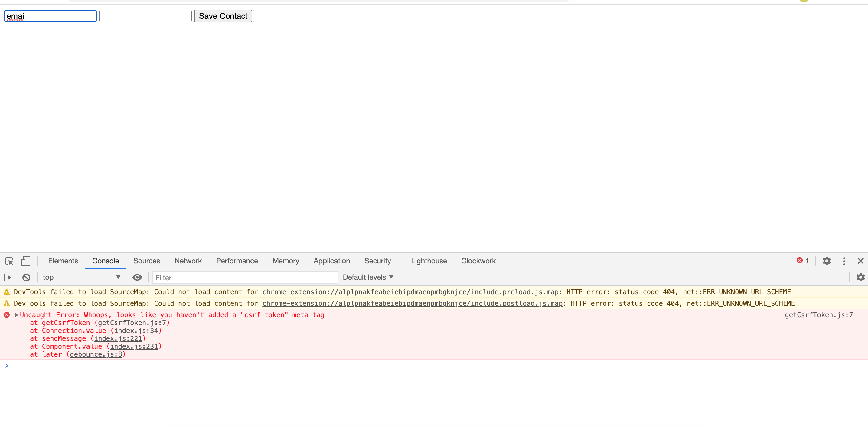Open DevTools settings gear beside error count
Image resolution: width=868 pixels, height=428 pixels.
tap(827, 261)
